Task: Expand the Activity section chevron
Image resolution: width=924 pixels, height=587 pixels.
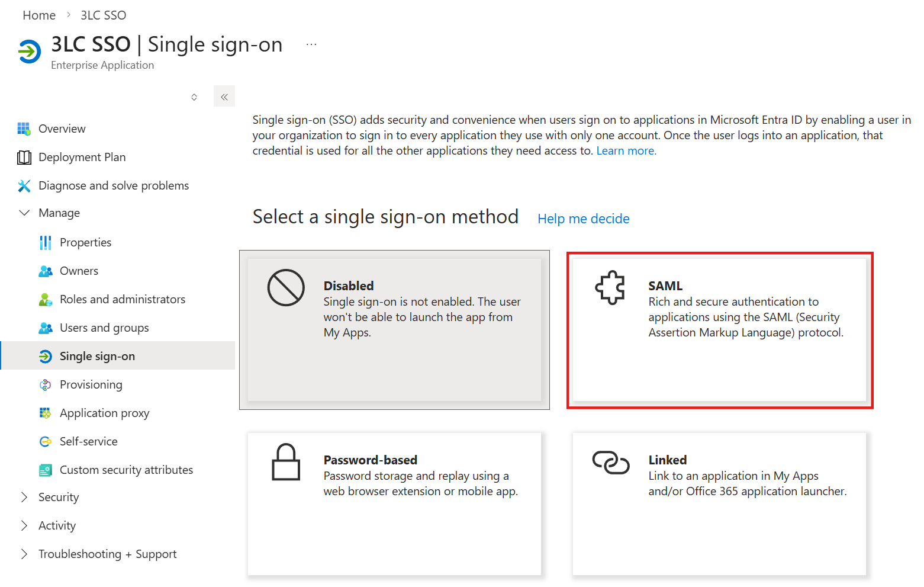Action: 24,525
